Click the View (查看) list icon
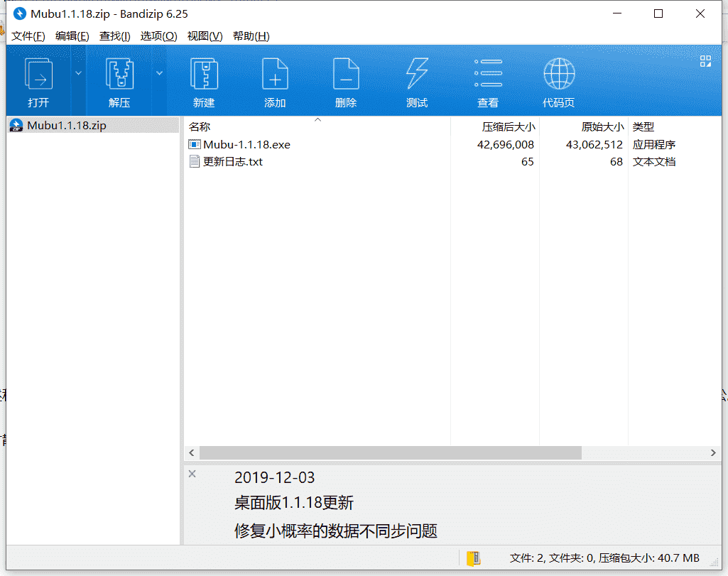Viewport: 728px width, 576px height. point(488,73)
